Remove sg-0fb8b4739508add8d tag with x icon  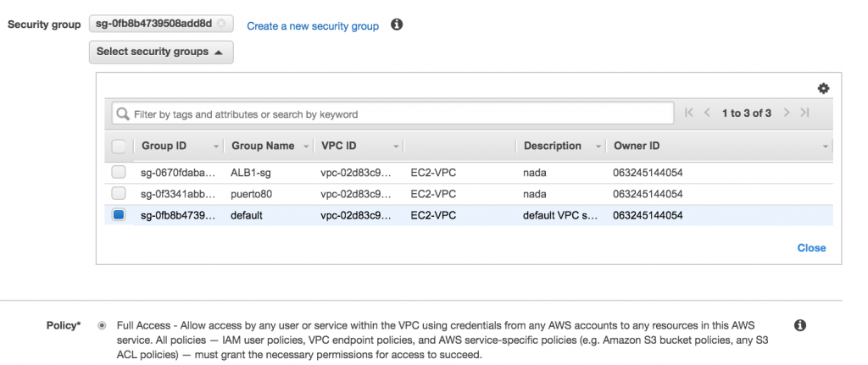(x=222, y=24)
